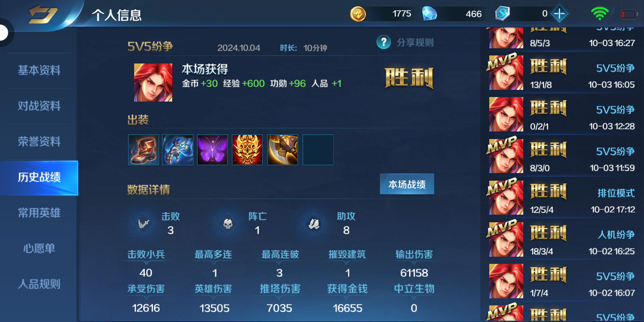Image resolution: width=644 pixels, height=322 pixels.
Task: Tap the boots equipment item icon
Action: click(x=144, y=150)
